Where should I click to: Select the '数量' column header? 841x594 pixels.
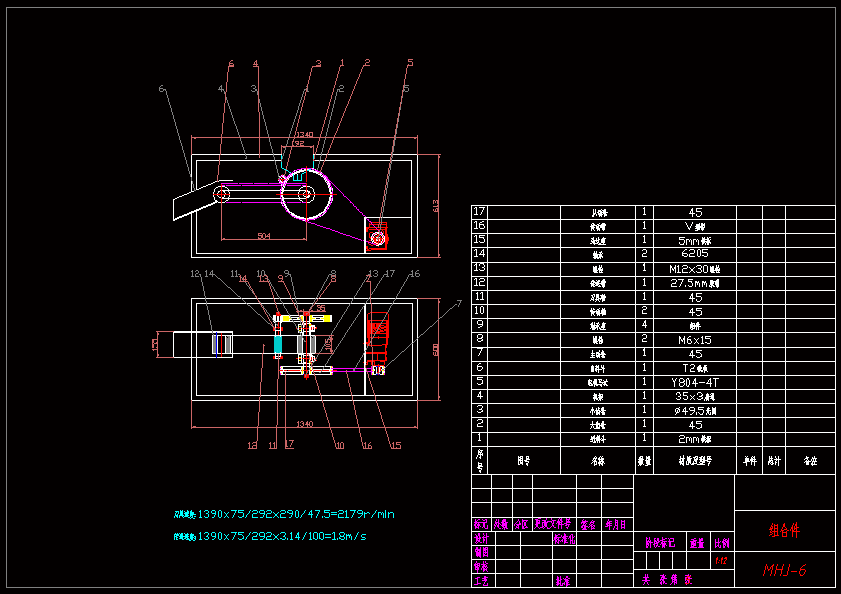click(x=644, y=461)
